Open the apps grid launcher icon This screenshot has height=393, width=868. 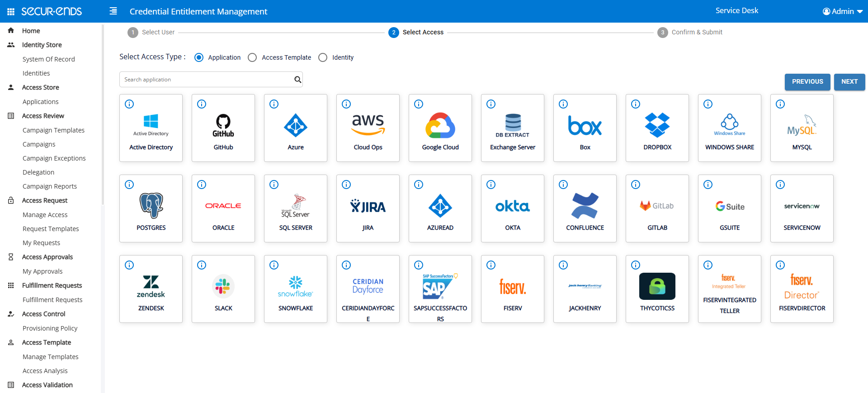pos(11,11)
